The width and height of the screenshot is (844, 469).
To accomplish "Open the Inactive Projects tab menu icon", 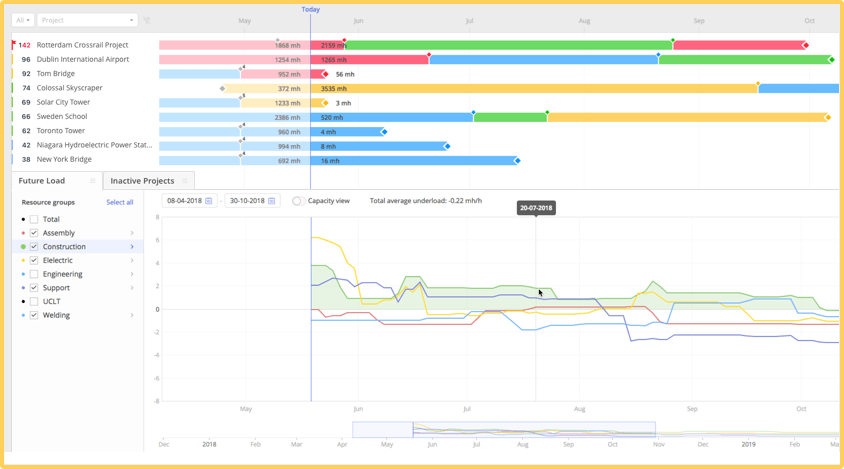I will pyautogui.click(x=185, y=181).
